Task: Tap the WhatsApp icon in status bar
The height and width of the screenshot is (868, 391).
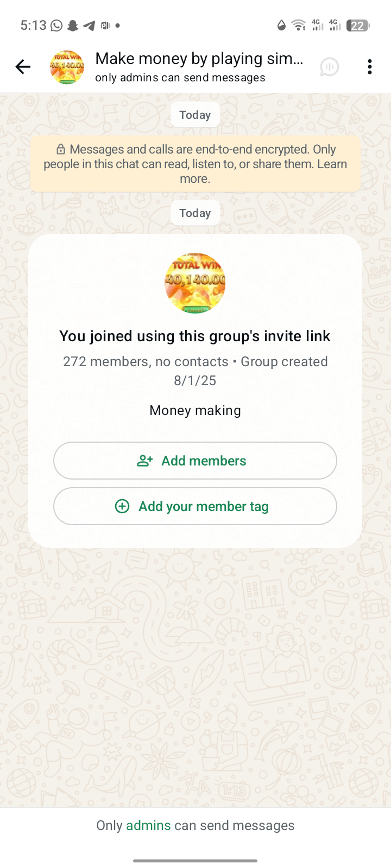Action: [56, 25]
